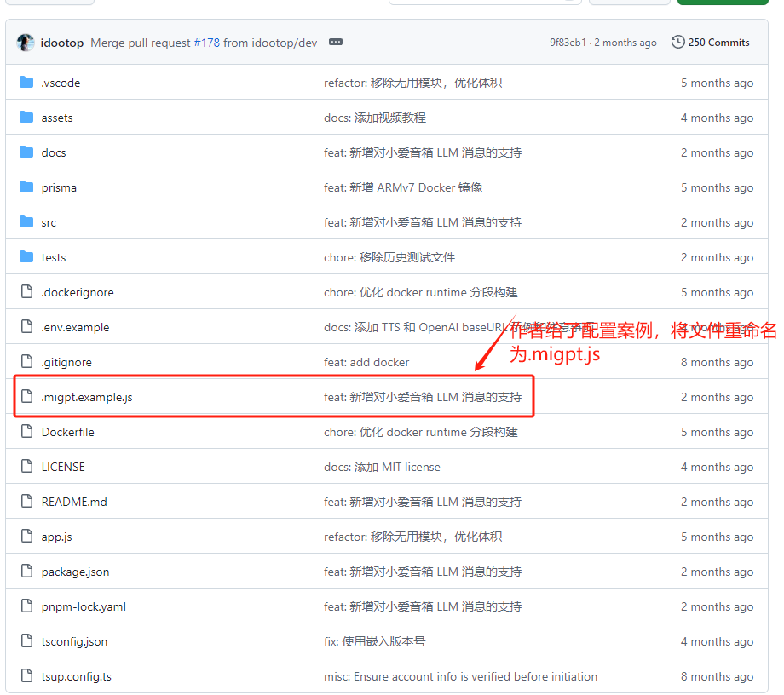Image resolution: width=784 pixels, height=695 pixels.
Task: Open the green Code dropdown
Action: [722, 3]
